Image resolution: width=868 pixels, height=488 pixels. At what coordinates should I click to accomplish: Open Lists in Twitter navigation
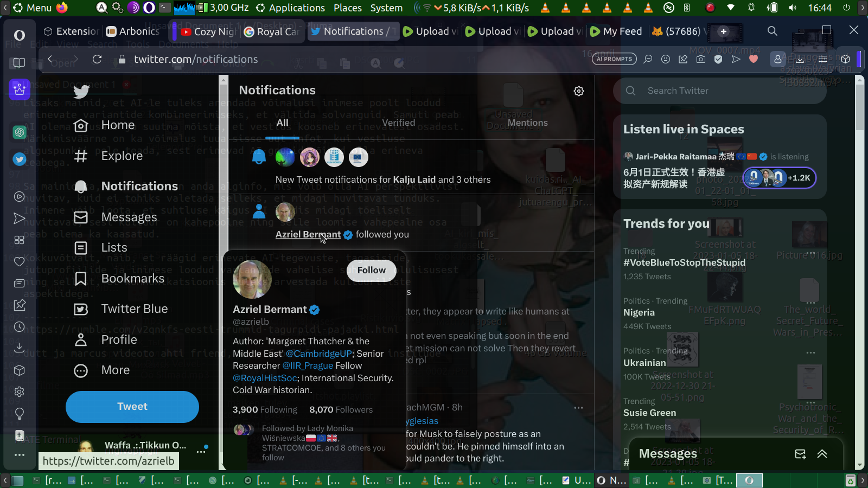100,248
